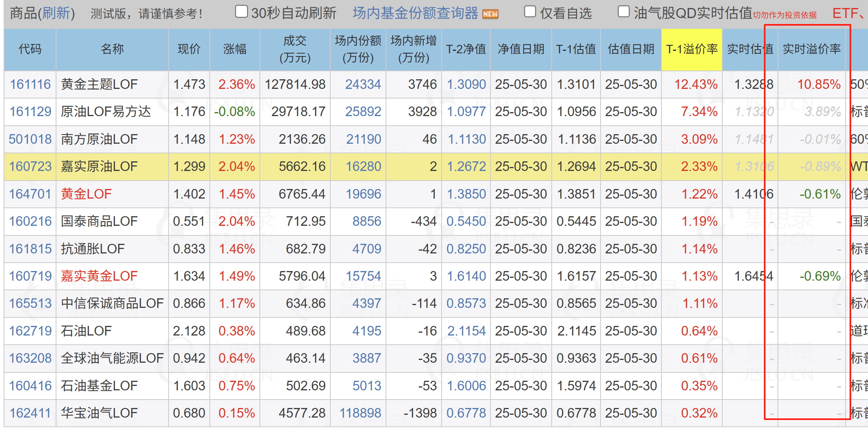
Task: Enable 油气股QD实时估值 checkbox
Action: 624,12
